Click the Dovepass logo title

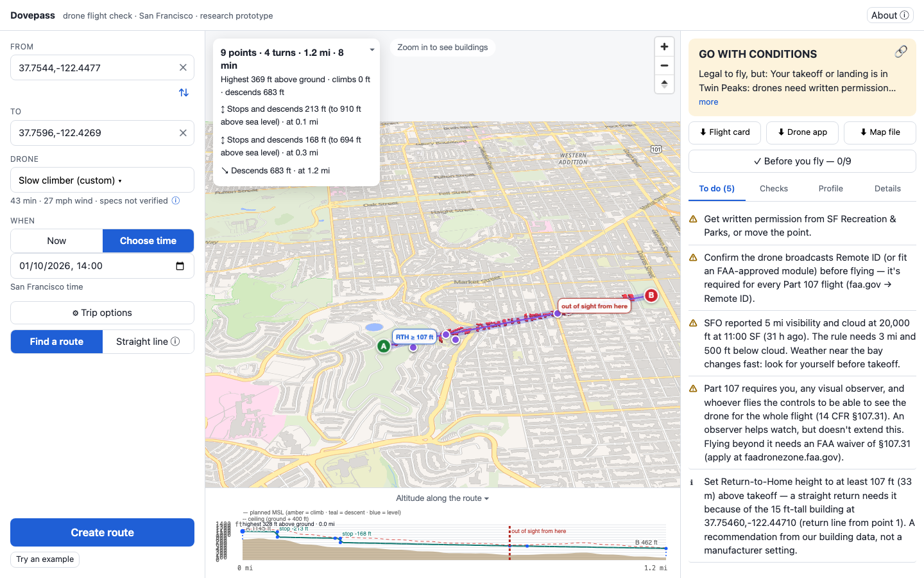click(x=33, y=15)
